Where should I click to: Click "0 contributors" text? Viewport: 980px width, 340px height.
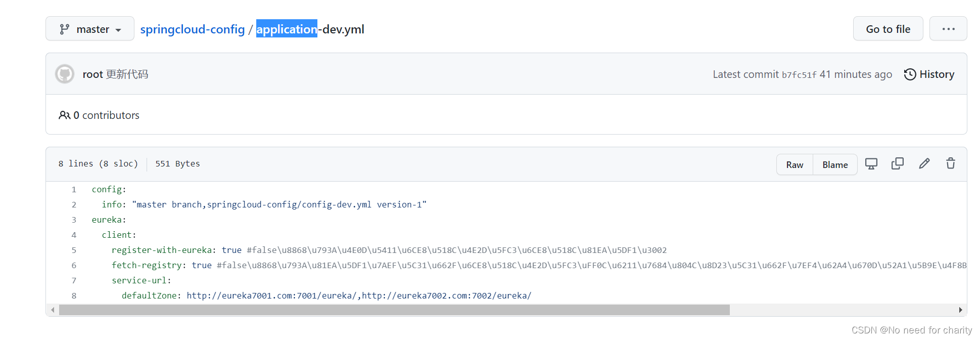[106, 115]
